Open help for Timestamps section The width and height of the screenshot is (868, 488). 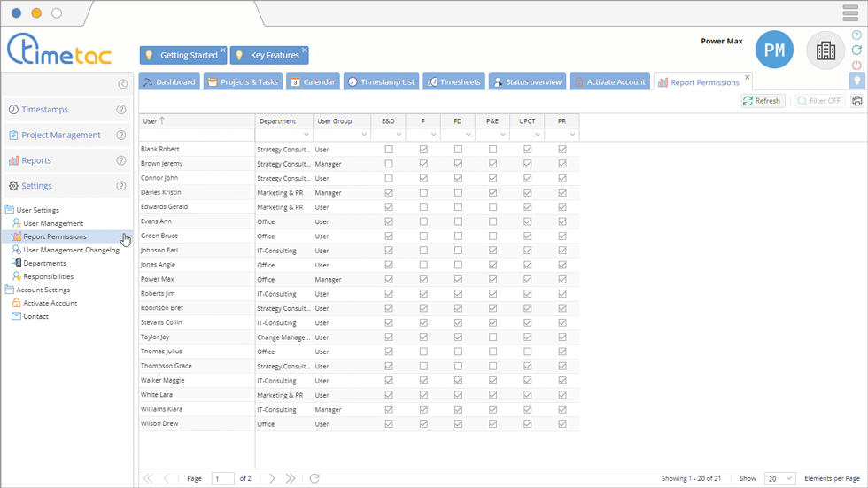click(120, 110)
